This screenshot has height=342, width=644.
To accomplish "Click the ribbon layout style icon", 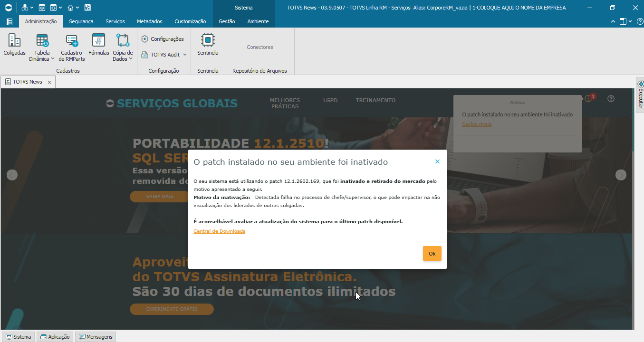I will 623,21.
